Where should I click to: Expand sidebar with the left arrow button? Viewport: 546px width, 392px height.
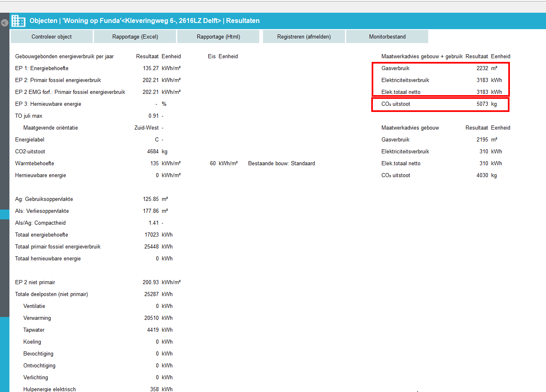click(x=5, y=23)
